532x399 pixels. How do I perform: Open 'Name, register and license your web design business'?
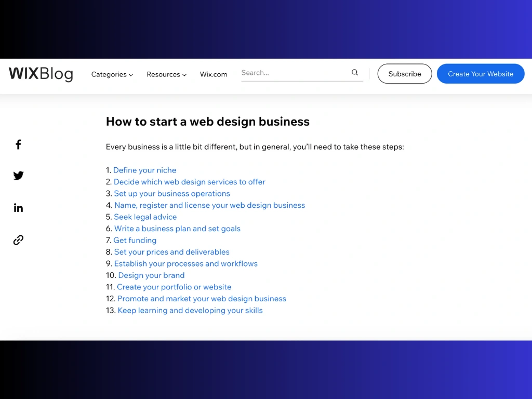[209, 205]
